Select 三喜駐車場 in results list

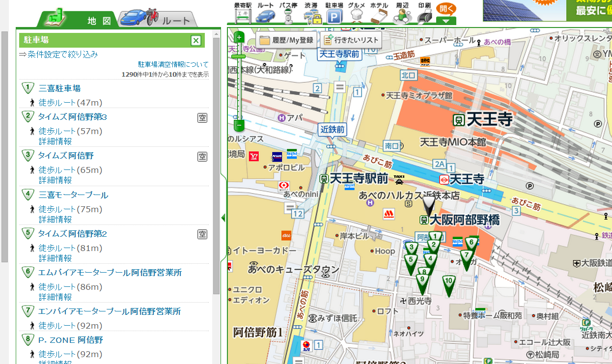click(59, 88)
